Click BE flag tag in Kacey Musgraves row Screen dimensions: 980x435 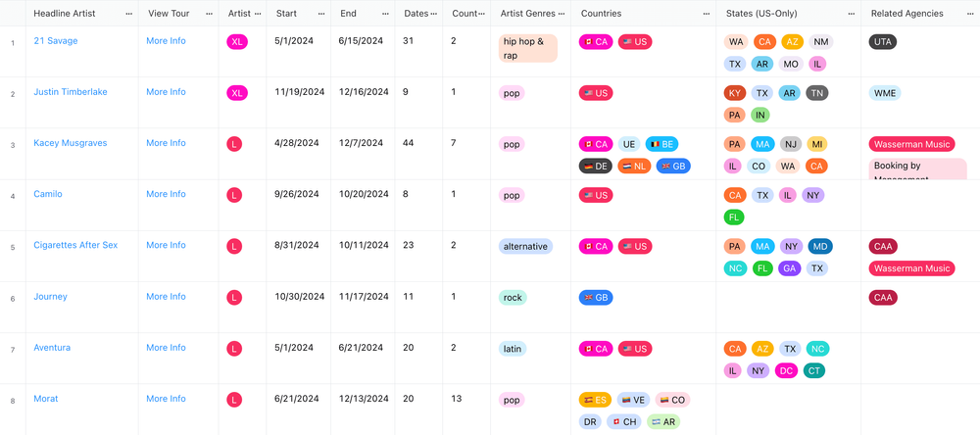click(661, 144)
